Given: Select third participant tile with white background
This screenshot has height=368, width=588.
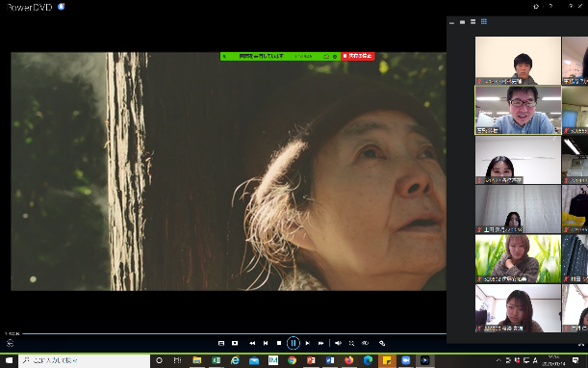Looking at the screenshot, I should [x=518, y=160].
